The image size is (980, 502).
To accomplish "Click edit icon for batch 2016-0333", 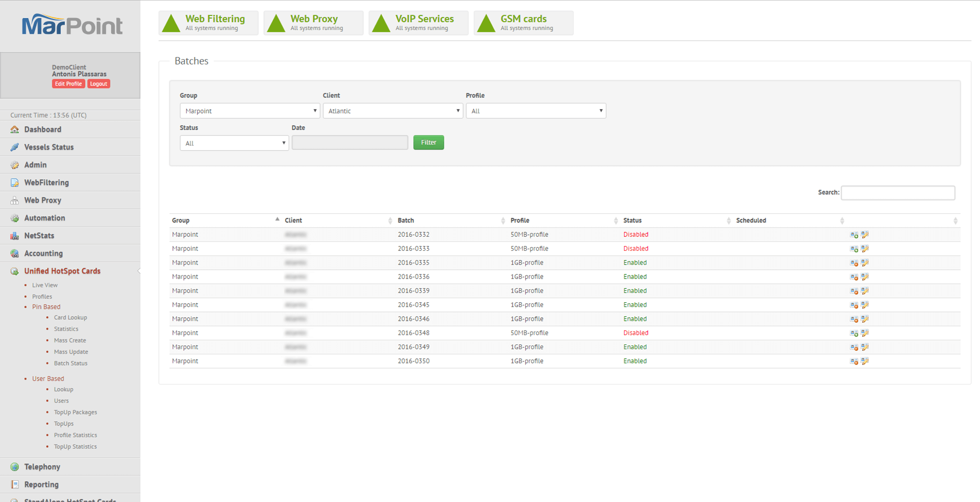I will point(865,249).
